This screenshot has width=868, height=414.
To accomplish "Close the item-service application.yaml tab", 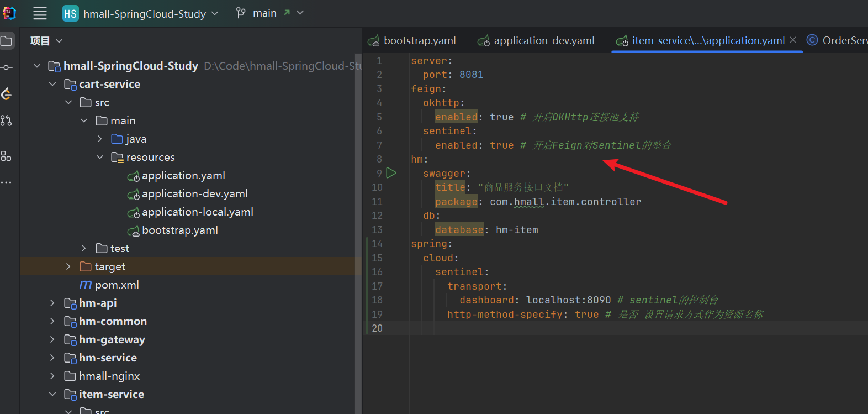I will click(x=793, y=40).
